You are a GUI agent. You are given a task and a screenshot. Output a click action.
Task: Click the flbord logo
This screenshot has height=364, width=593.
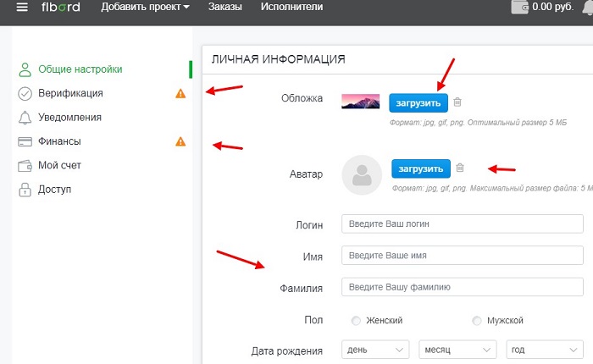coord(60,7)
